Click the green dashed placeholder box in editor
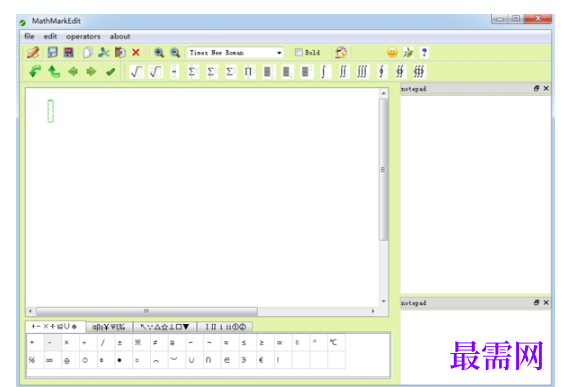 click(51, 111)
